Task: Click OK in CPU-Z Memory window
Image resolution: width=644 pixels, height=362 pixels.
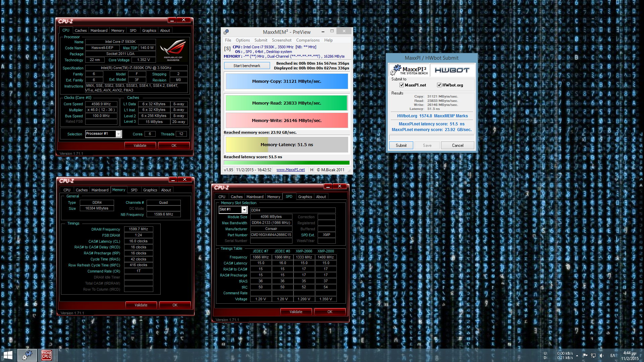Action: tap(175, 305)
